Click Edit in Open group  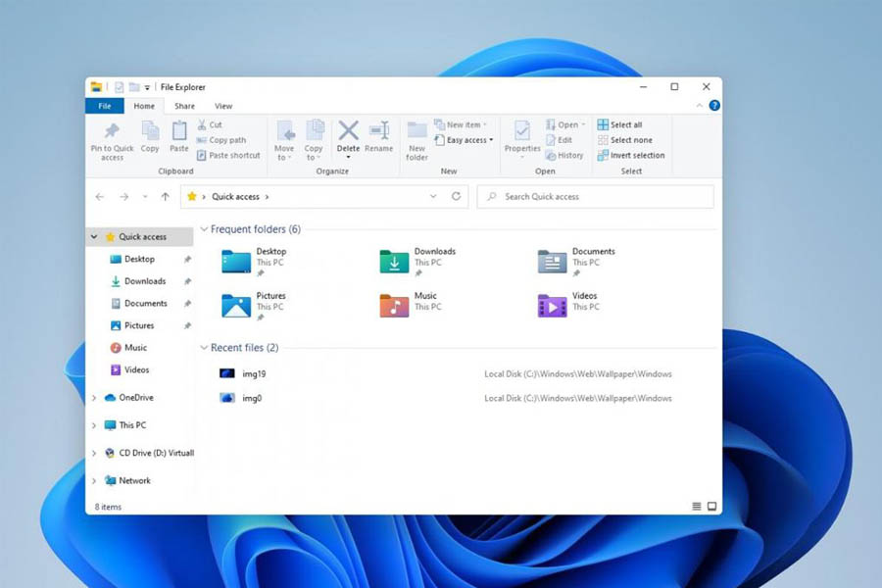tap(559, 139)
